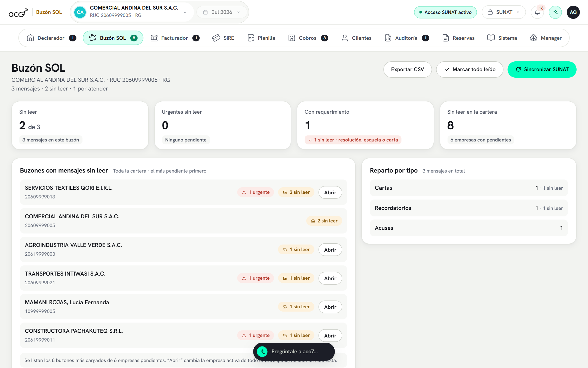
Task: Click the Reservas file icon
Action: (446, 38)
